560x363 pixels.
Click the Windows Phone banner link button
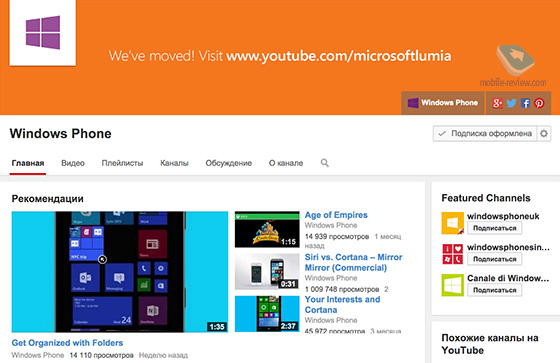tap(443, 103)
